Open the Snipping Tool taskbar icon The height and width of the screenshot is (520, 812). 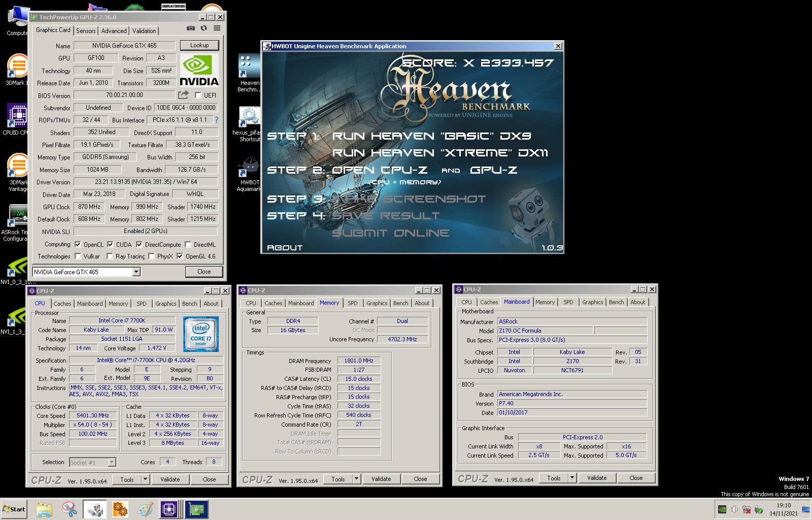[x=69, y=509]
